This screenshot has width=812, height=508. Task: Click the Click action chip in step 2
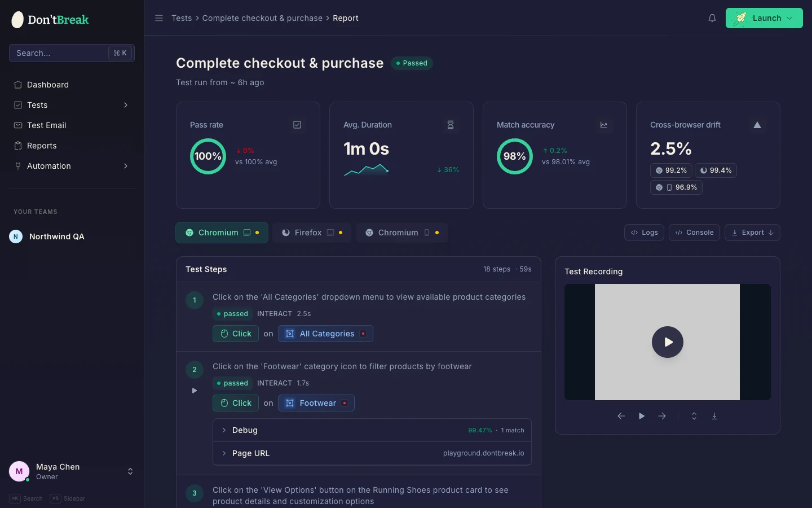tap(236, 403)
